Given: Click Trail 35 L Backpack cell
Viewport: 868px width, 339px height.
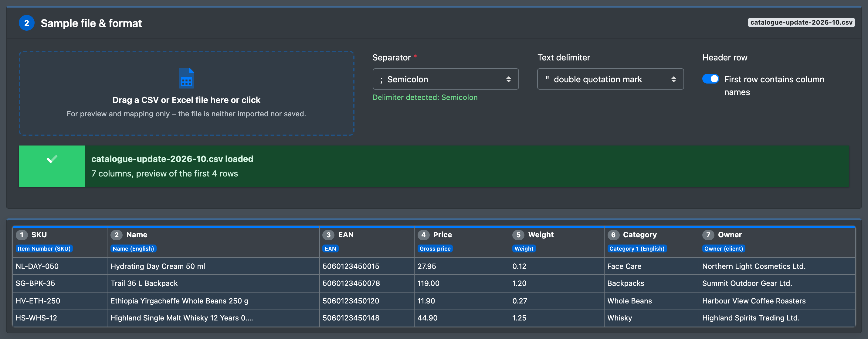Looking at the screenshot, I should pyautogui.click(x=213, y=283).
